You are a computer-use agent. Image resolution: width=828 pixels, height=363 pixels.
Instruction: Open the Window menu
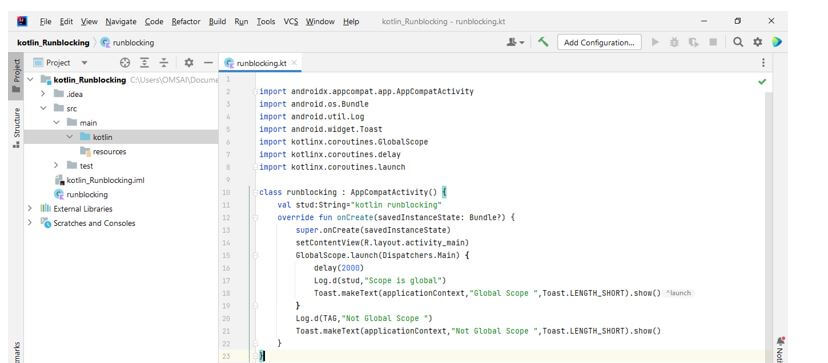tap(320, 22)
